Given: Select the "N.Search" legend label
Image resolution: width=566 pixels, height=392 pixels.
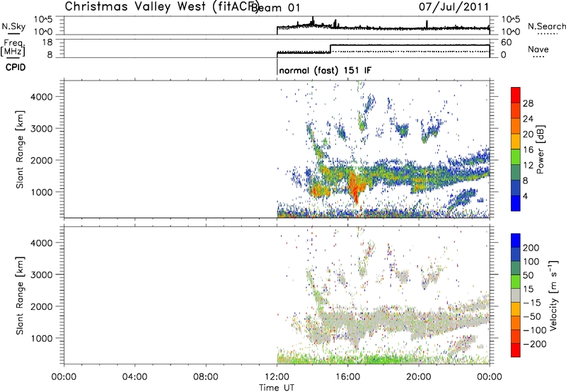Looking at the screenshot, I should 546,26.
